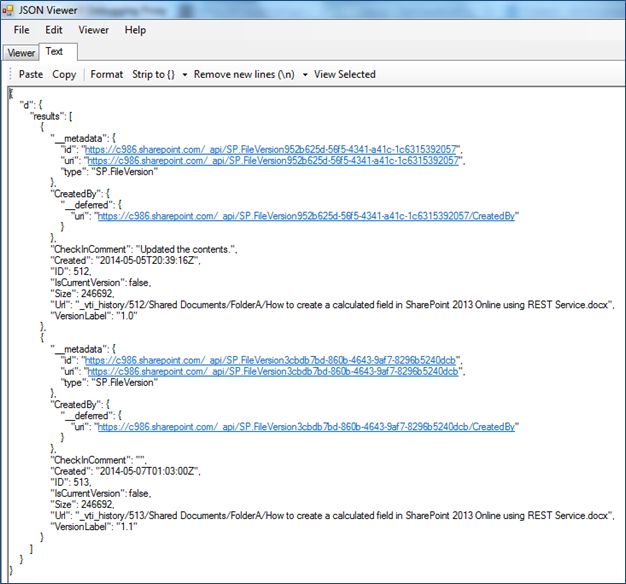The image size is (626, 584).
Task: Click the Created value 2014-05-07T01:03:00Z
Action: pyautogui.click(x=147, y=471)
